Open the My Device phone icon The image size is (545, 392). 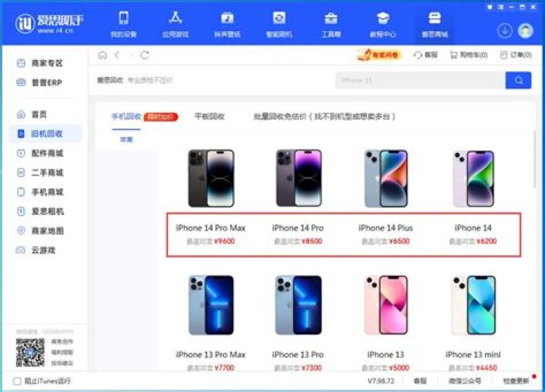[123, 18]
